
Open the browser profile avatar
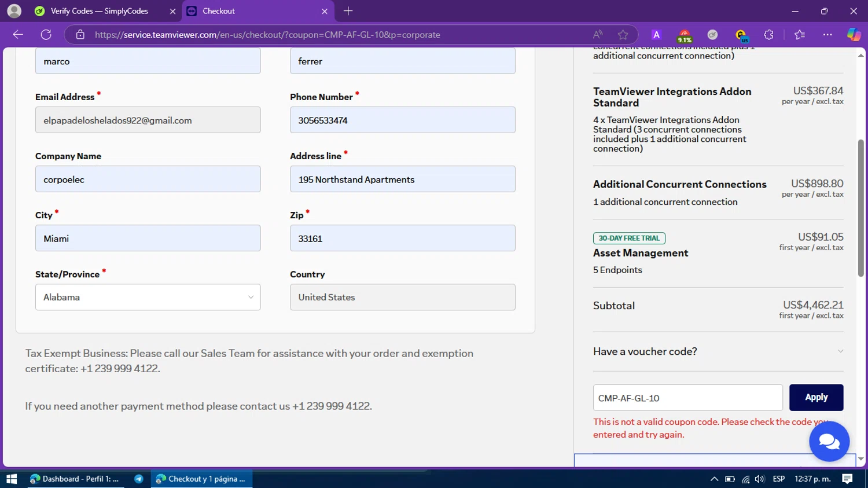[x=14, y=11]
